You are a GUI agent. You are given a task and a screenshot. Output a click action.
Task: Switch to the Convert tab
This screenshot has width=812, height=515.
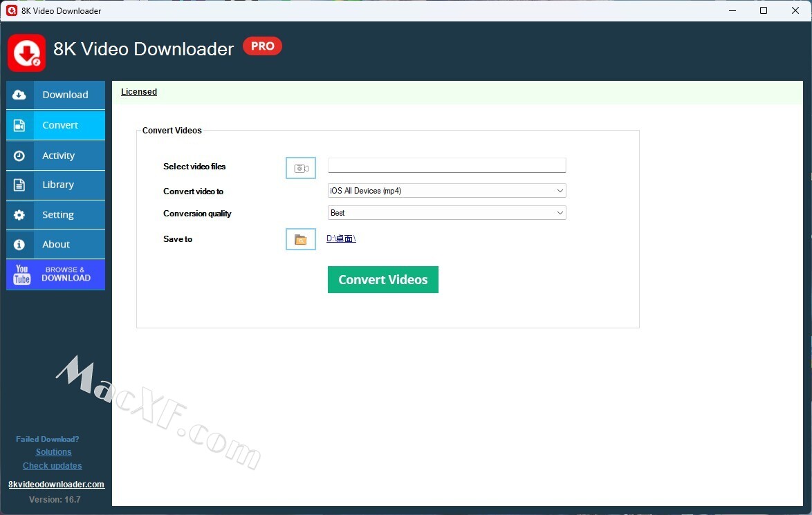click(55, 125)
